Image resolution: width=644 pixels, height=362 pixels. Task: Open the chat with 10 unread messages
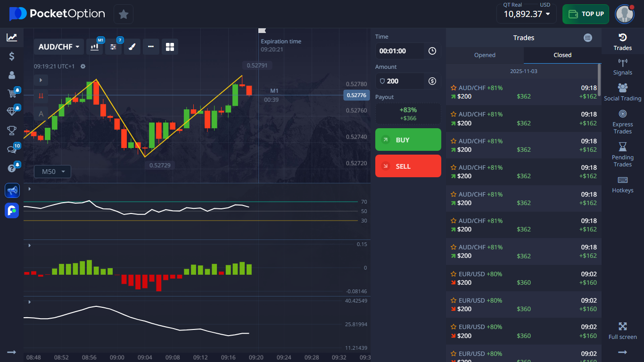pos(12,149)
